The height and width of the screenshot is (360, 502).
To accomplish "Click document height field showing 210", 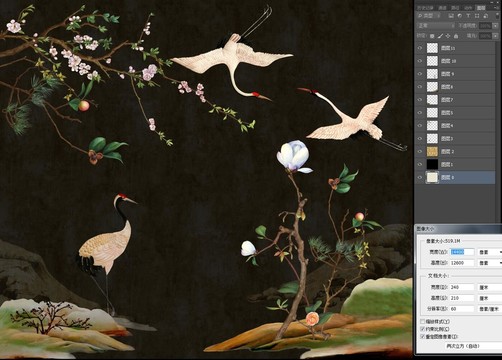I will tap(462, 298).
